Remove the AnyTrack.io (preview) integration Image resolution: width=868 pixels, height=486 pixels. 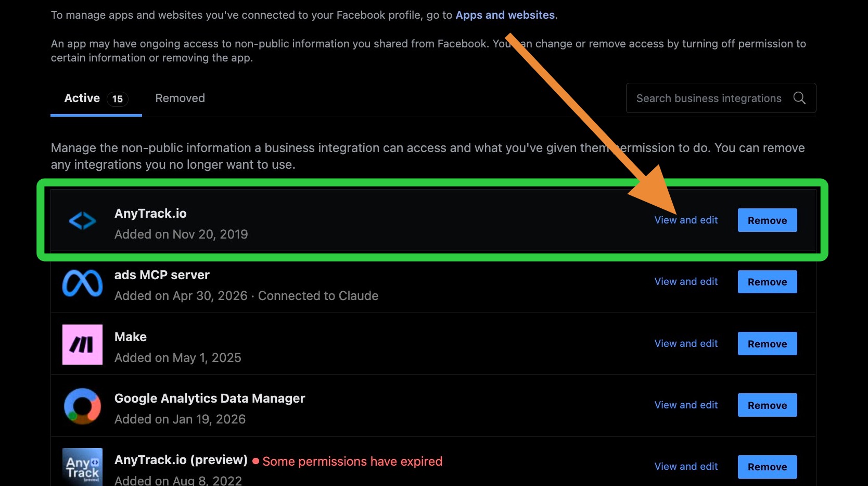(767, 467)
